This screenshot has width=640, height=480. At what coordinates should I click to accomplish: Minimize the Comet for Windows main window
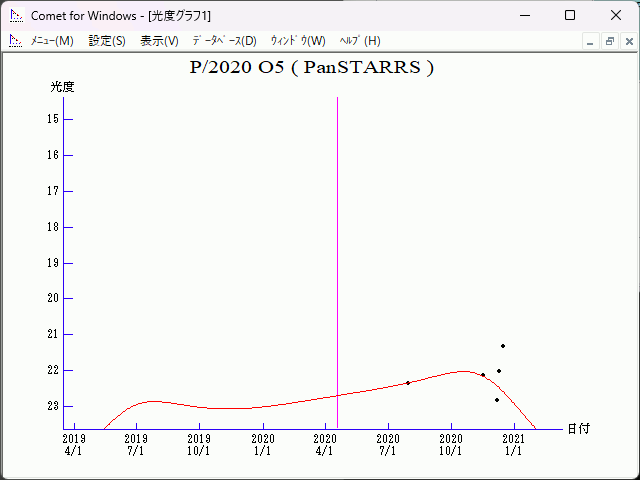[x=524, y=15]
